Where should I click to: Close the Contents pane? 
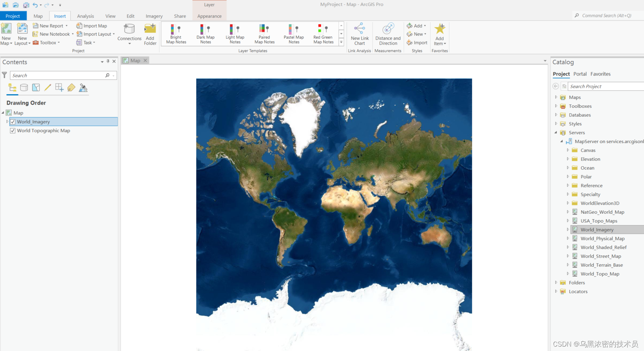pyautogui.click(x=114, y=61)
